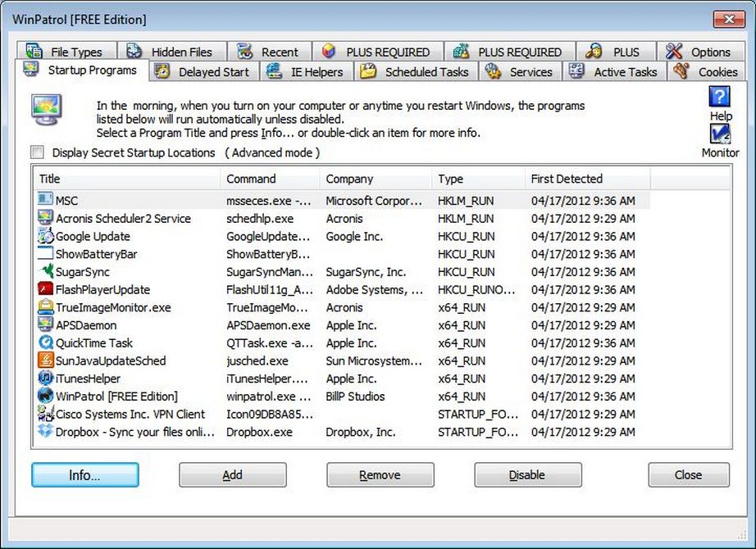Image resolution: width=756 pixels, height=549 pixels.
Task: Select the jusched.exe command cell
Action: coord(257,361)
